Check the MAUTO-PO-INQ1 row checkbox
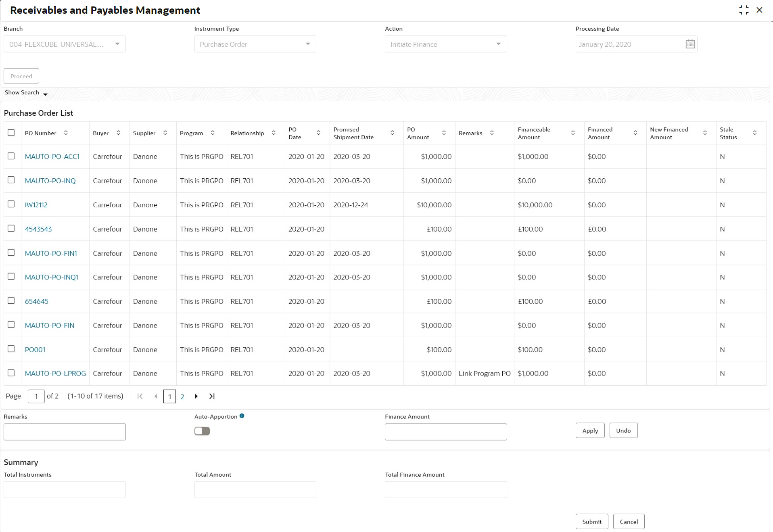 click(x=11, y=276)
